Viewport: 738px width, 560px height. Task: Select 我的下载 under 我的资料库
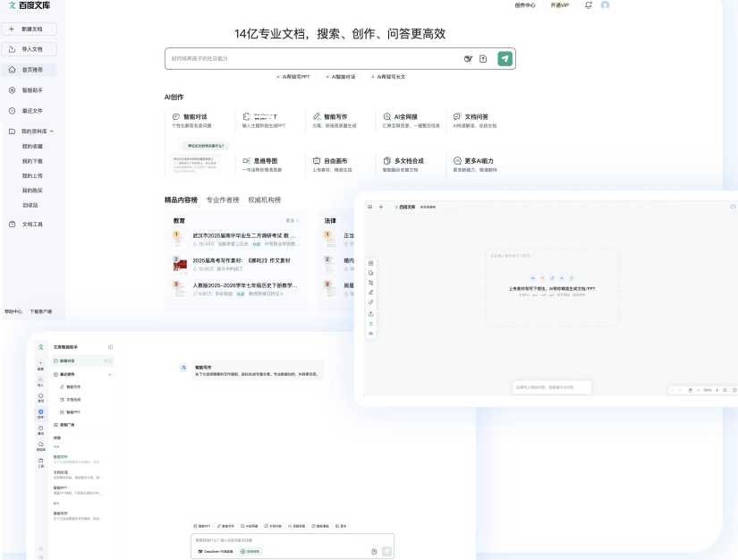[32, 161]
